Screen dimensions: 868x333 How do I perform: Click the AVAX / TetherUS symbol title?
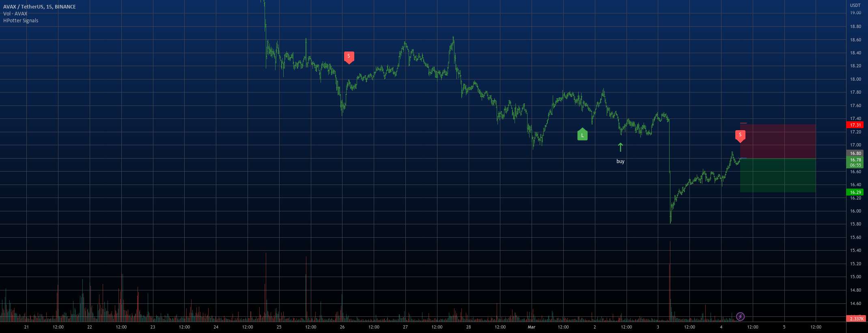[39, 6]
